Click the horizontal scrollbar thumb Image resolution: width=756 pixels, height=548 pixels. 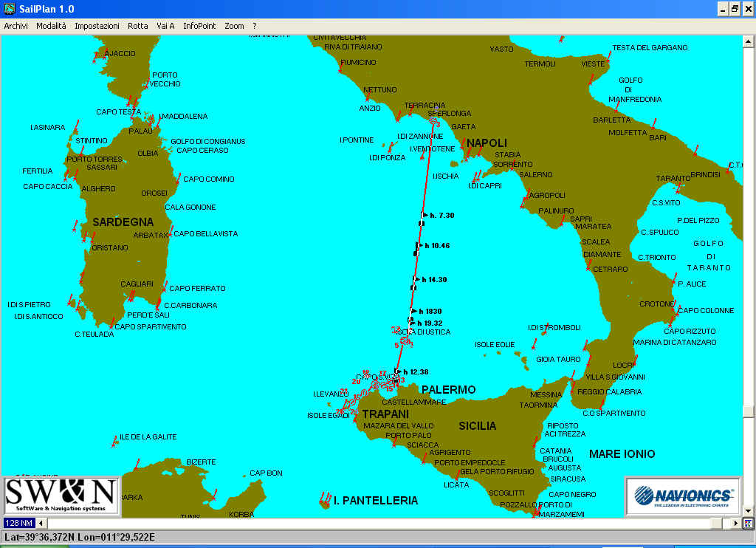[717, 524]
